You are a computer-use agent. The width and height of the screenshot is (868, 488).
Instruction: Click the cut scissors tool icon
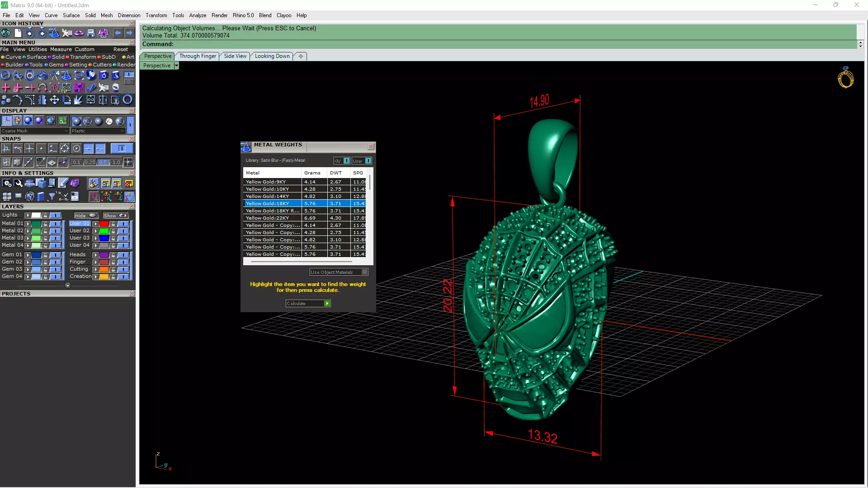[115, 99]
